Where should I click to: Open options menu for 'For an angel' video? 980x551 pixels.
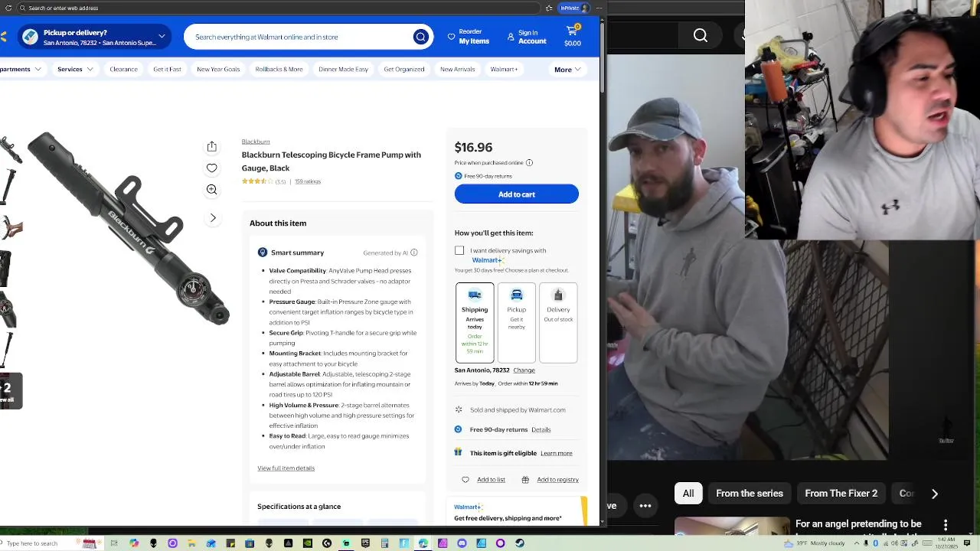click(946, 525)
